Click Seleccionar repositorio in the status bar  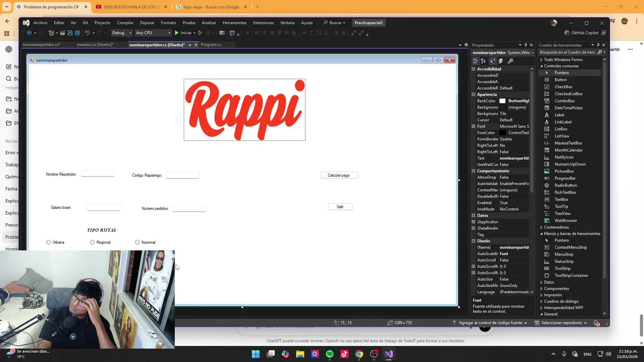click(561, 323)
